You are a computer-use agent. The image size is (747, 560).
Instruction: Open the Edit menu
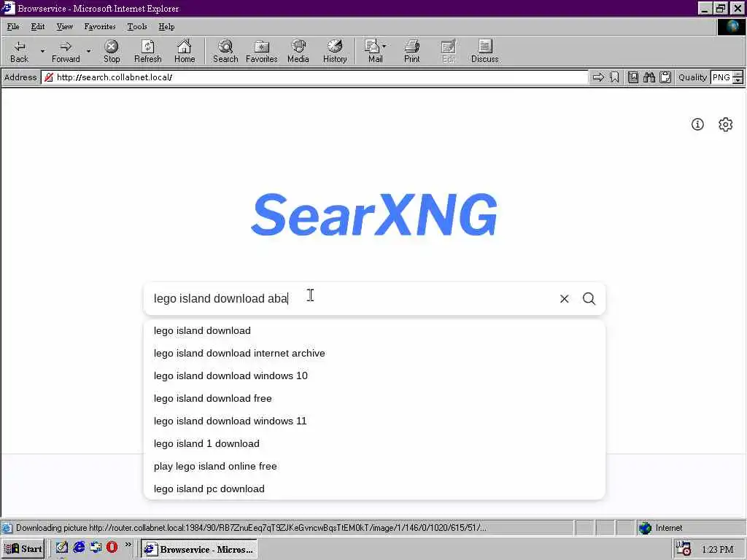pos(38,27)
